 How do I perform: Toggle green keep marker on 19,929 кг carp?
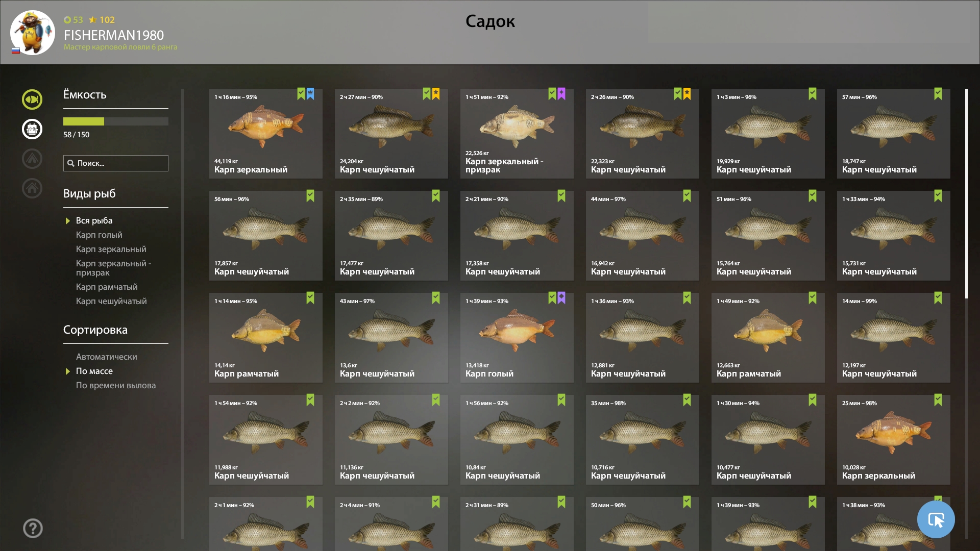coord(813,94)
